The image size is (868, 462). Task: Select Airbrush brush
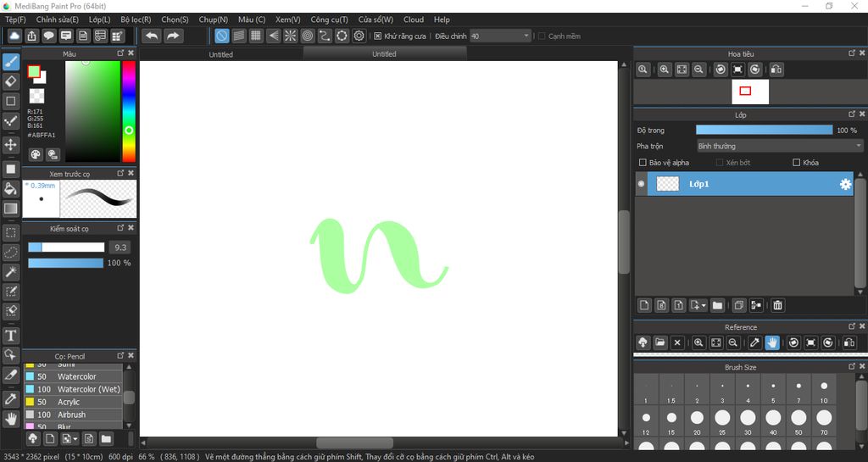click(x=73, y=415)
